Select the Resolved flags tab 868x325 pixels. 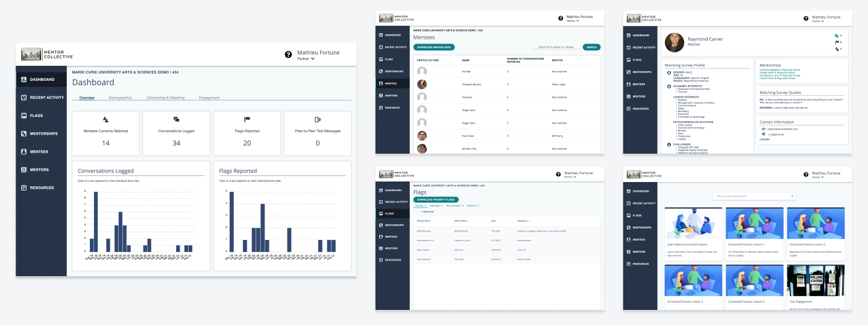pyautogui.click(x=473, y=206)
